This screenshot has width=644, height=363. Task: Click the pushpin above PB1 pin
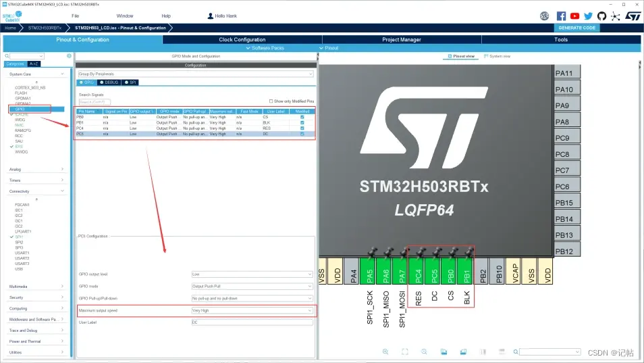point(468,252)
